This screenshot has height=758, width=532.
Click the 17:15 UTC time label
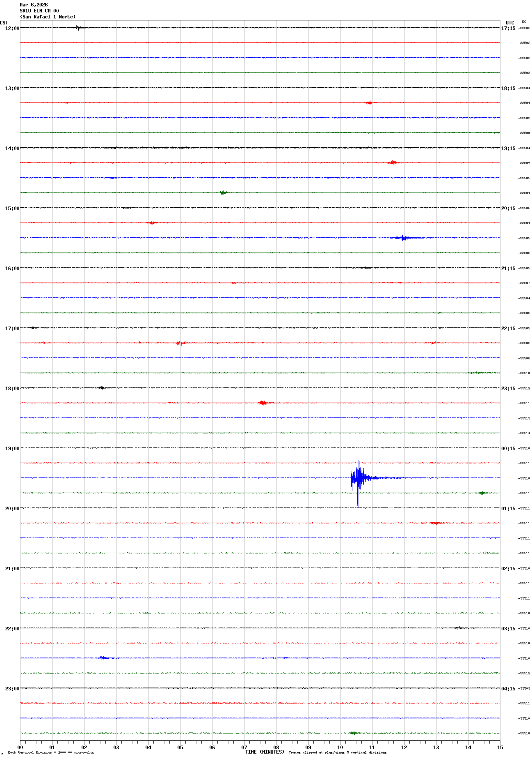pyautogui.click(x=508, y=28)
